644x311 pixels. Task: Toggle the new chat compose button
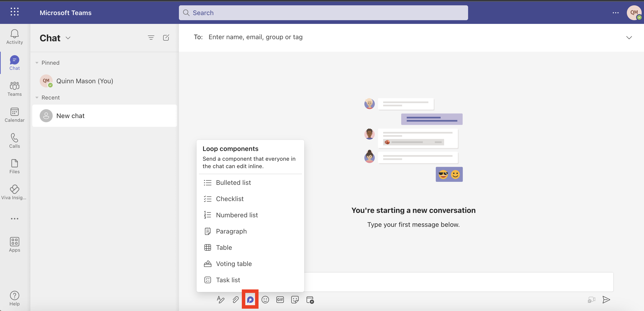pos(166,37)
